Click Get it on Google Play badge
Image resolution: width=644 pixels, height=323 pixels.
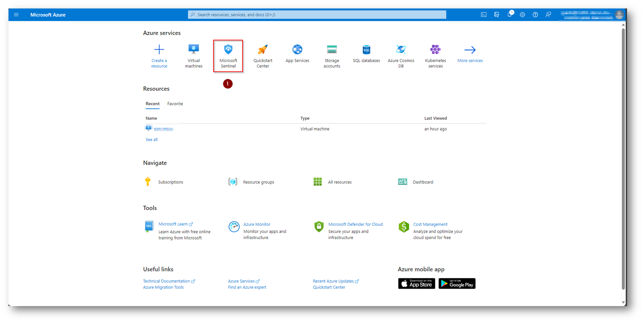[457, 283]
